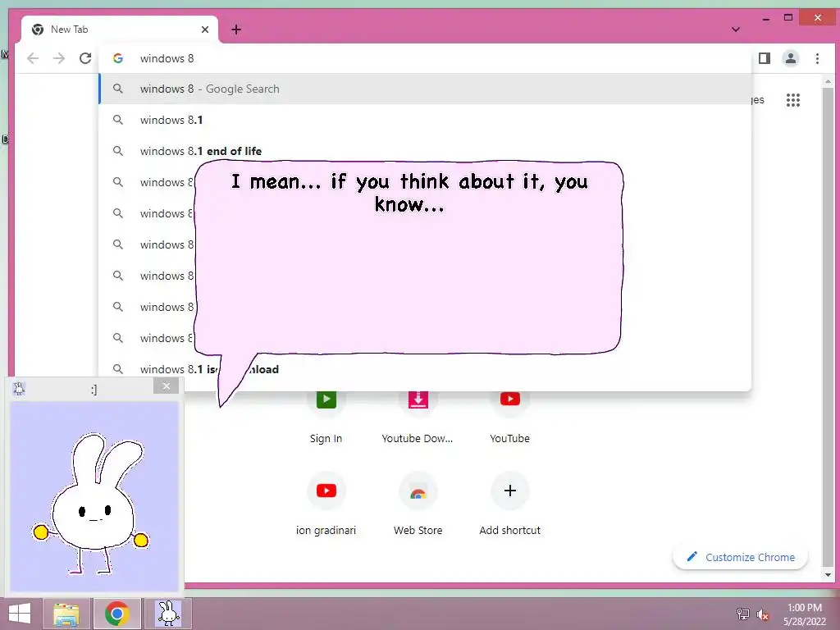Click the Chrome taskbar icon
This screenshot has height=630, width=840.
(116, 614)
